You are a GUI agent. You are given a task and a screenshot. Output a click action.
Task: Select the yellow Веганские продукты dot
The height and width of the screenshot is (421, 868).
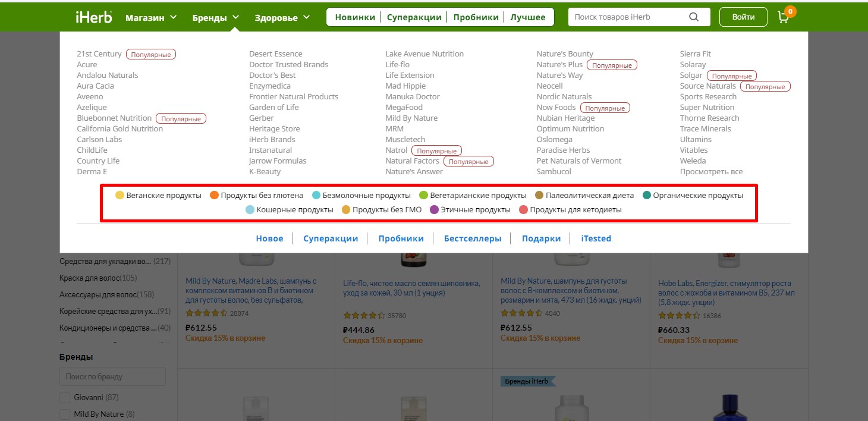[119, 195]
